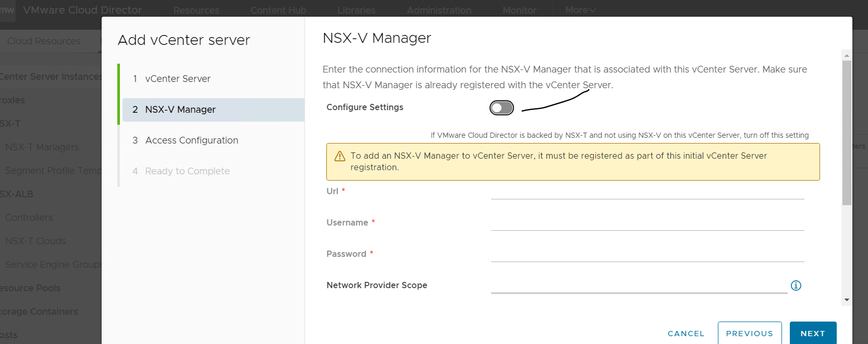This screenshot has width=868, height=344.
Task: Click the NSX-V Manager heading text
Action: point(377,38)
